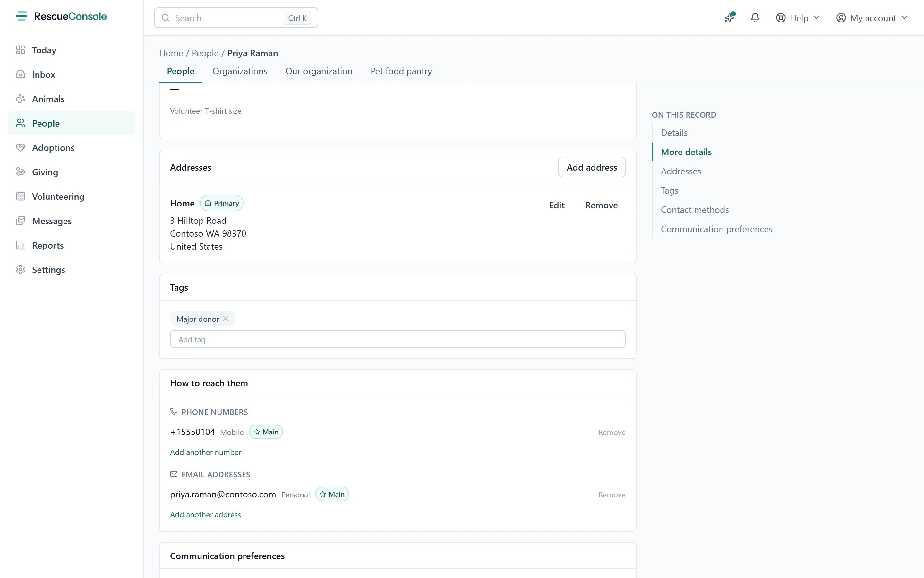Click the Reports bar chart icon
The image size is (924, 578).
[x=21, y=245]
